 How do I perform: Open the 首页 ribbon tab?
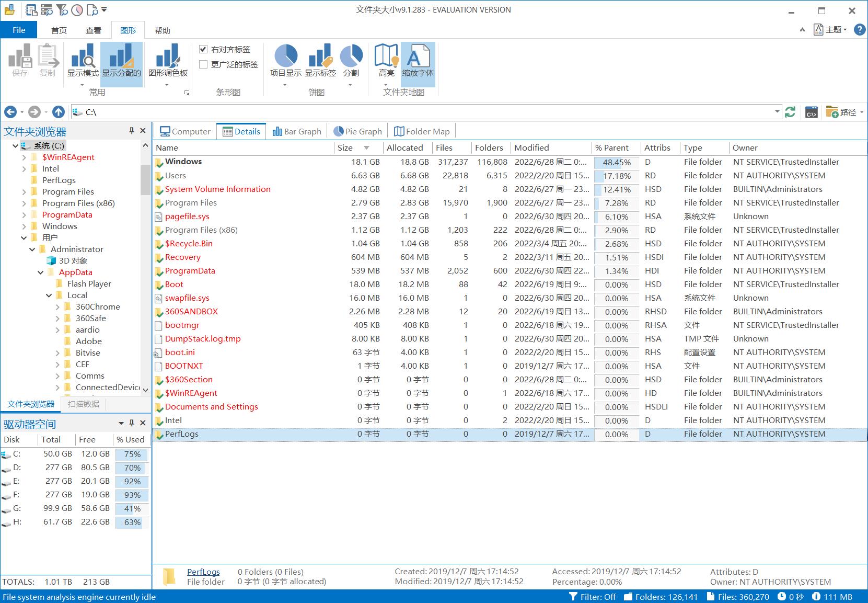click(59, 30)
